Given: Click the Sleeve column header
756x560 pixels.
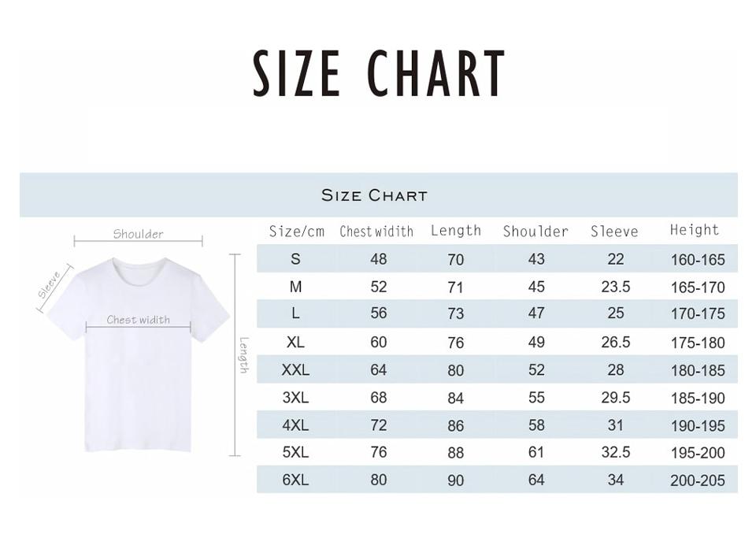Looking at the screenshot, I should pyautogui.click(x=615, y=232).
